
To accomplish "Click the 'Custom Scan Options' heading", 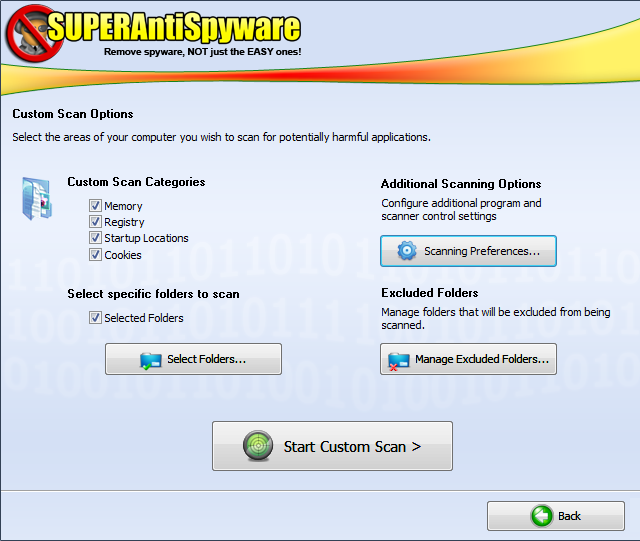I will click(x=73, y=114).
